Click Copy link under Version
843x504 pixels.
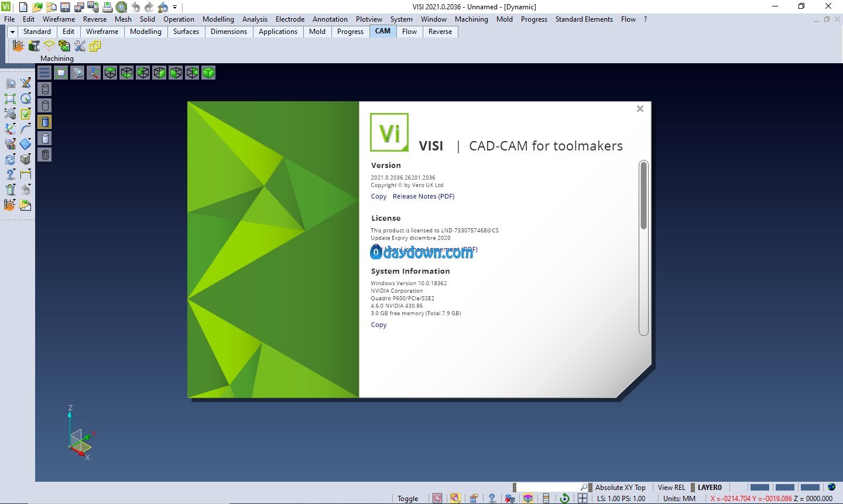point(379,197)
